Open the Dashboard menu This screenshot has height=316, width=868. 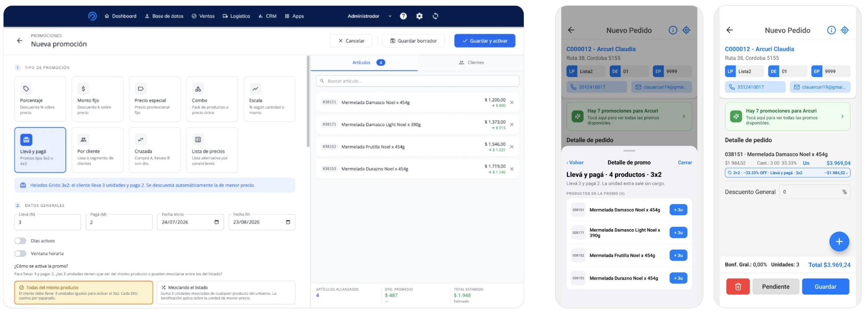120,16
